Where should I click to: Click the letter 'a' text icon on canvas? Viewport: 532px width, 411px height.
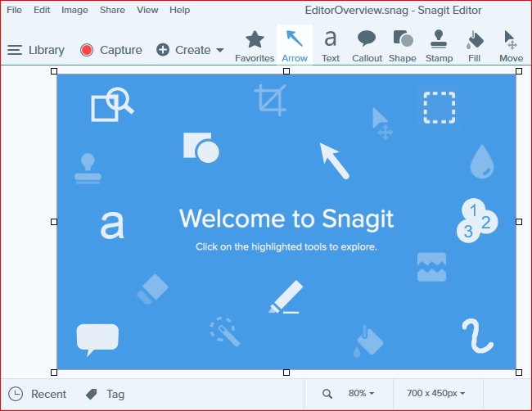pyautogui.click(x=112, y=225)
